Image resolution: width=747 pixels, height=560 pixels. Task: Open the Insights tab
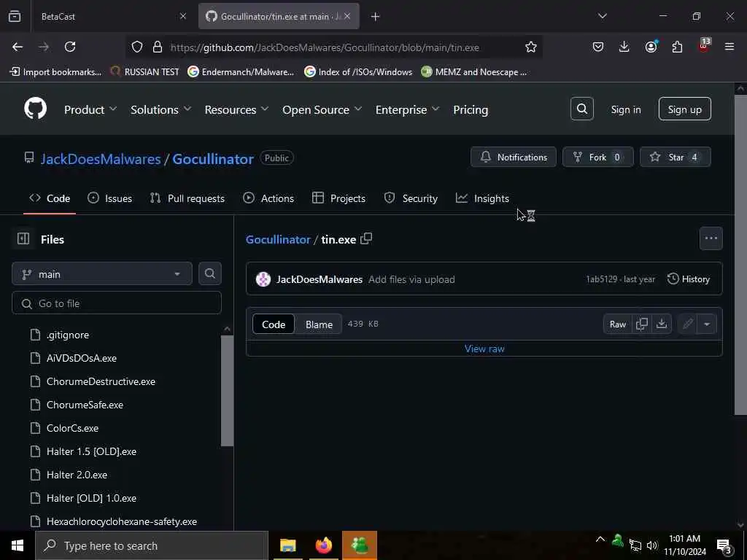click(x=482, y=198)
